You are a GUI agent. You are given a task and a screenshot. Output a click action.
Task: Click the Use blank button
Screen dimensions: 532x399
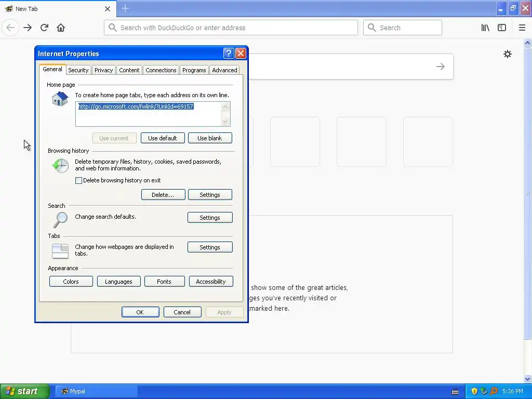pos(210,138)
